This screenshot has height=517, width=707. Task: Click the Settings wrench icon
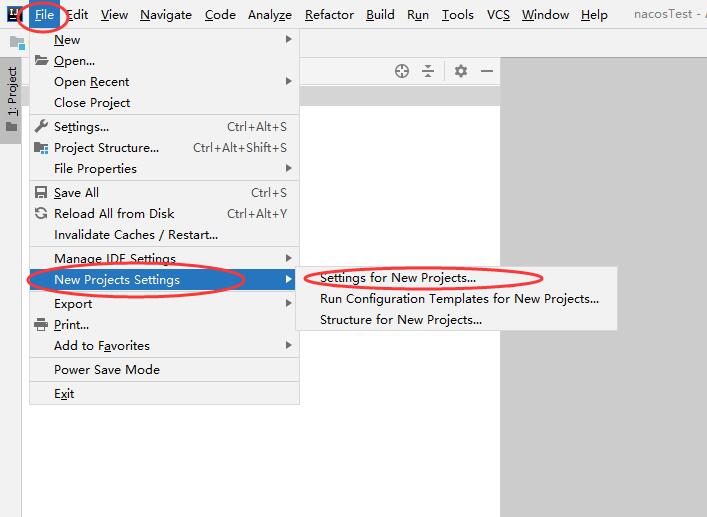tap(41, 126)
